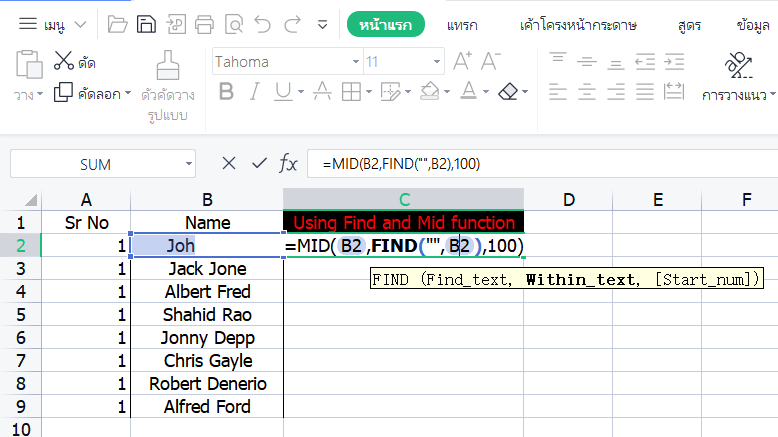Expand the วาง (Paste) dropdown arrow
Viewport: 778px width, 437px height.
[40, 94]
